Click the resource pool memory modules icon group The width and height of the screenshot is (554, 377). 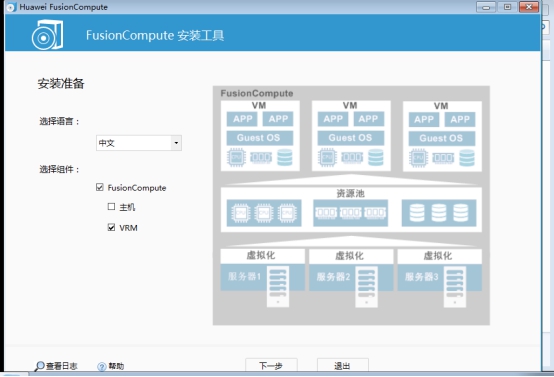(x=350, y=213)
